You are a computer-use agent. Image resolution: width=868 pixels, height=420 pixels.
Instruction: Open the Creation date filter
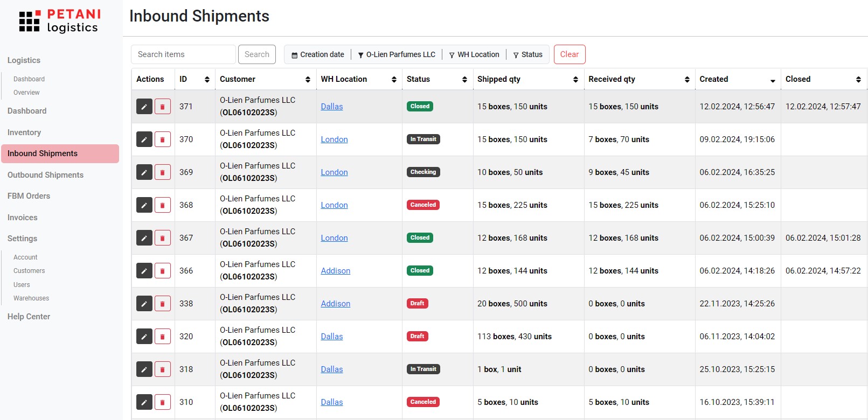[318, 54]
